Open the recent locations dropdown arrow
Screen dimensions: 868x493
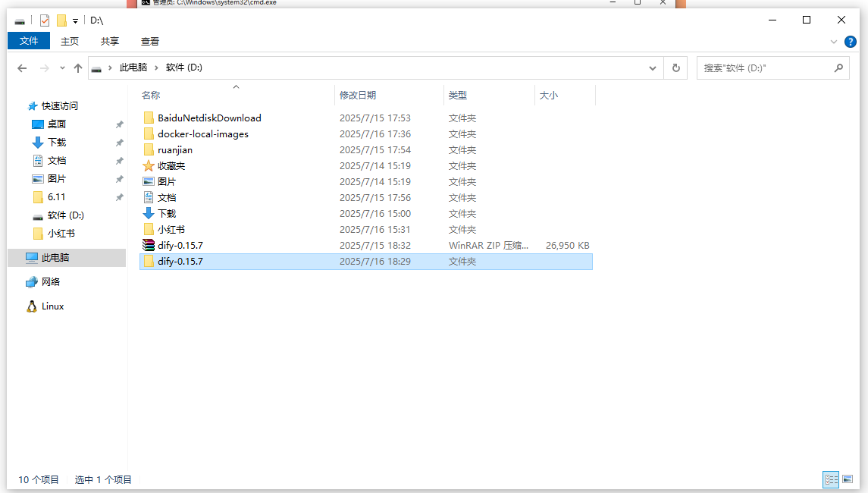point(62,68)
